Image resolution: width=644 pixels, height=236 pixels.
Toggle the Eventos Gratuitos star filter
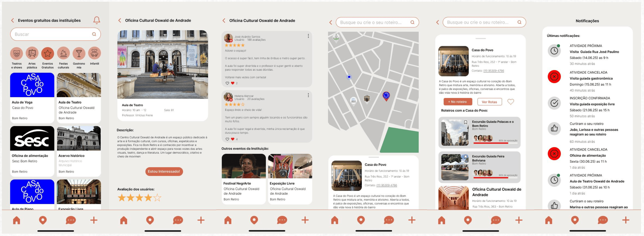click(48, 53)
